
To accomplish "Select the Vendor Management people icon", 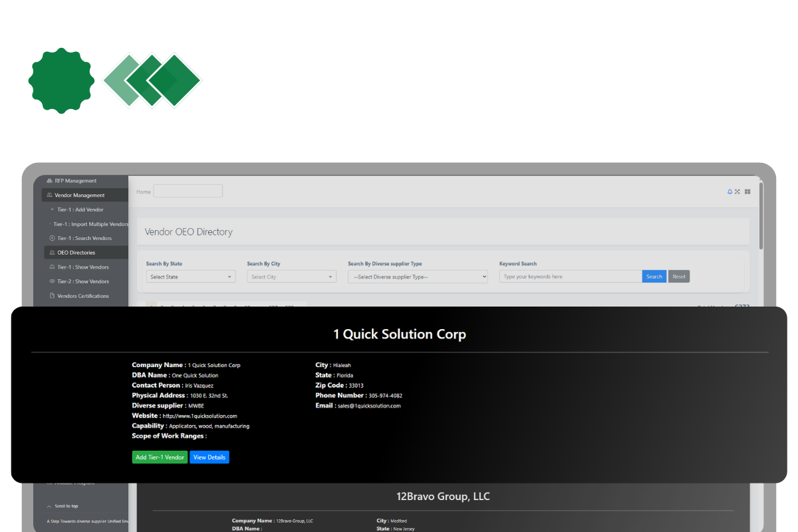I will pyautogui.click(x=49, y=195).
